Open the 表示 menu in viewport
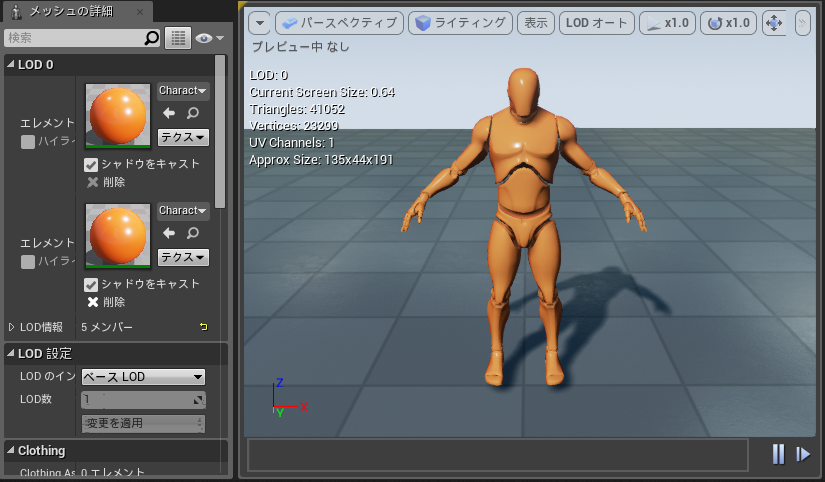This screenshot has width=825, height=482. (536, 23)
